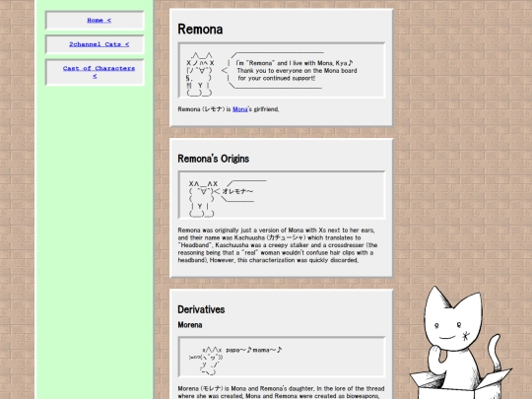The height and width of the screenshot is (399, 532).
Task: Click the ASCII cat with X ears in the Origins box
Action: point(202,198)
